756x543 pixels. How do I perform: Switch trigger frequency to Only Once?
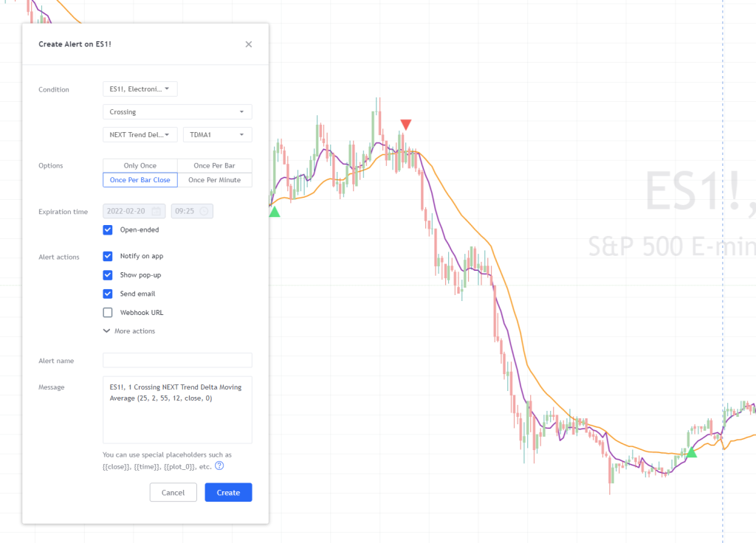pos(140,165)
